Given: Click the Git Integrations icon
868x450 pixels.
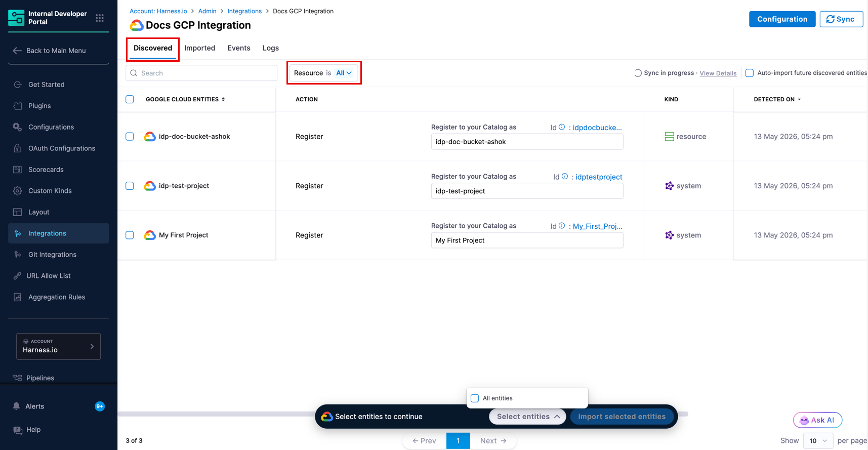Looking at the screenshot, I should click(18, 255).
